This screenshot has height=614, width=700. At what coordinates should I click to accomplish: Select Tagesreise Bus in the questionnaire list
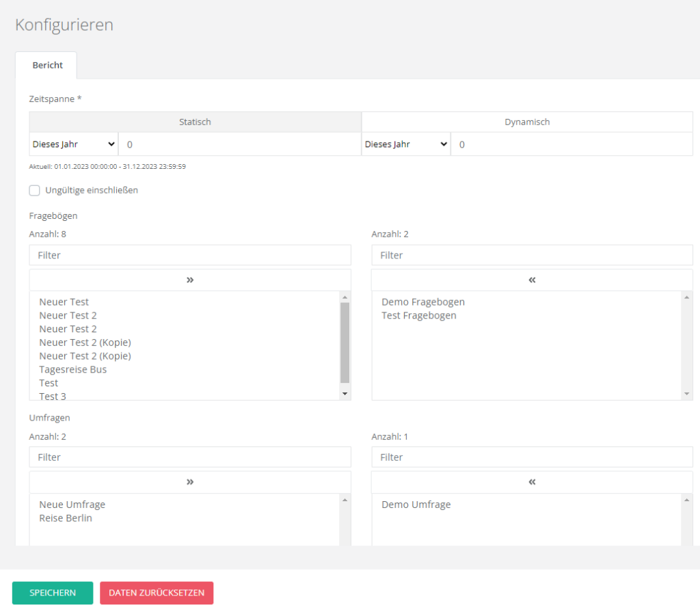pos(73,369)
